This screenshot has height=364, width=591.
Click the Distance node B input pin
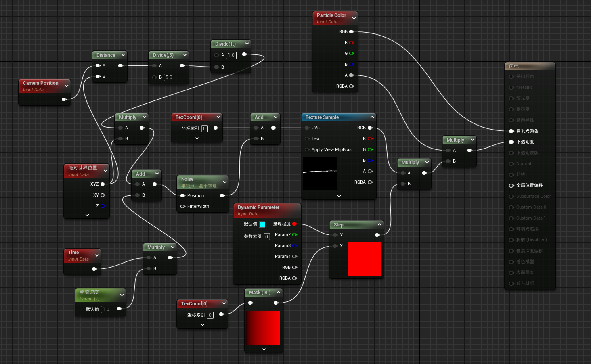point(98,76)
